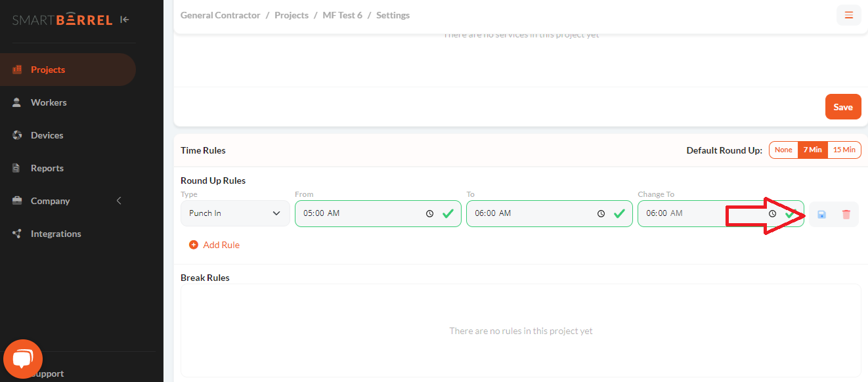Save the round up rule with disk icon
The width and height of the screenshot is (868, 382).
[821, 214]
